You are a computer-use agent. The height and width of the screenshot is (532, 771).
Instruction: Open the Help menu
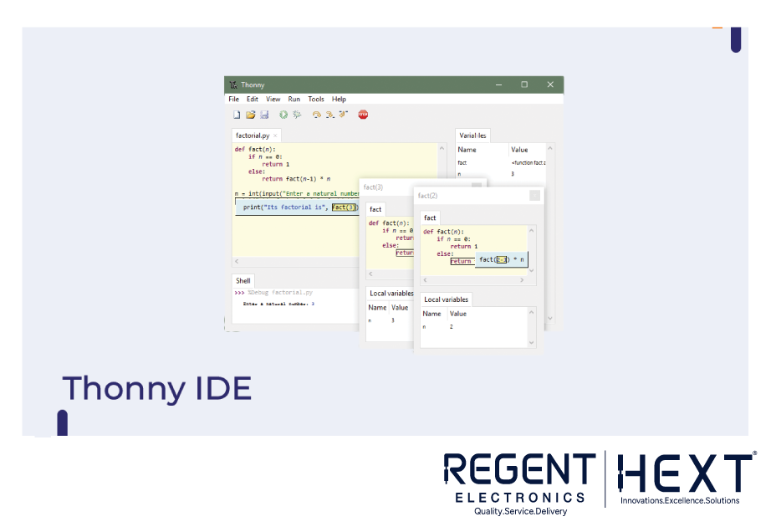point(339,100)
